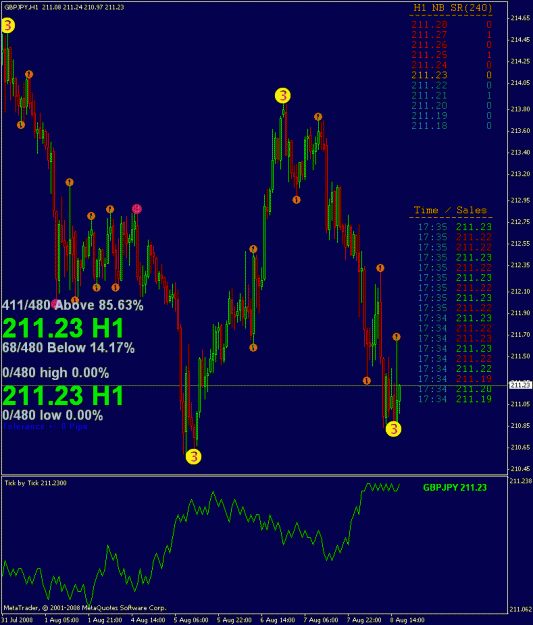Click 211.70 on the price axis
The width and height of the screenshot is (533, 625).
[x=520, y=334]
